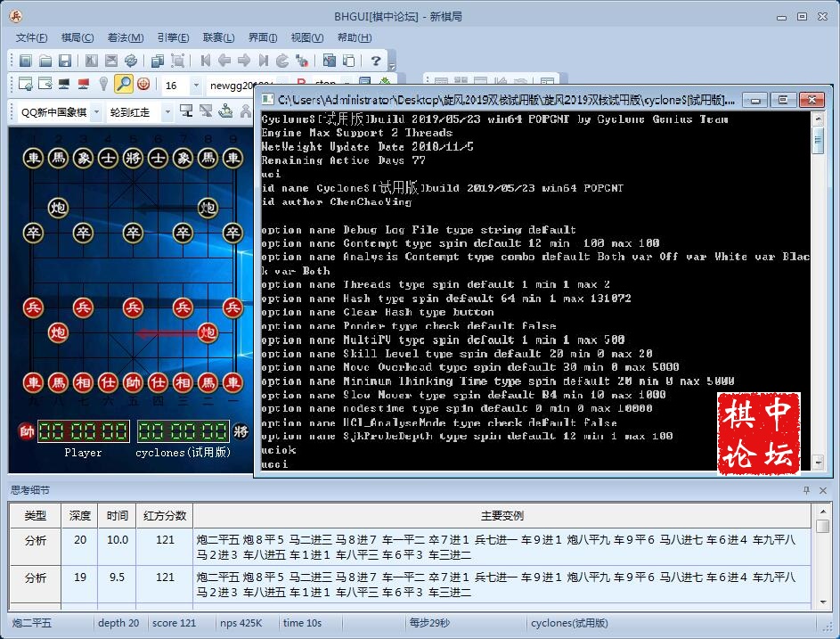
Task: Select the black 將 general piece on board
Action: tap(133, 158)
